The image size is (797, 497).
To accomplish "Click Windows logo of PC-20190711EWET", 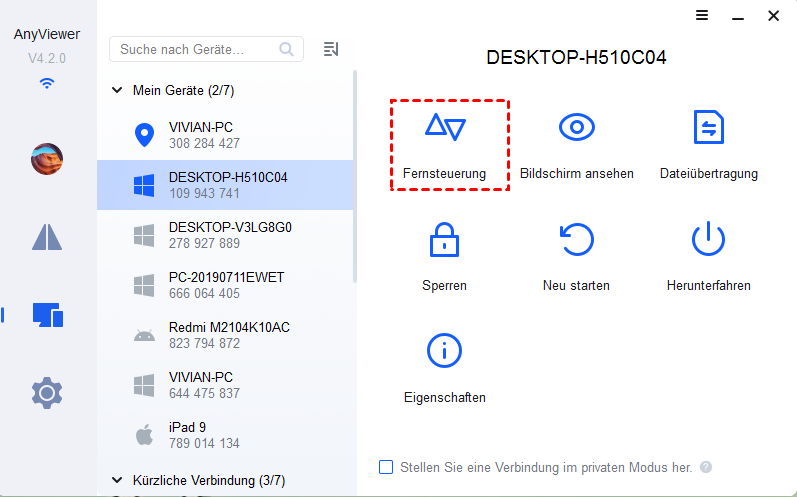I will click(x=144, y=285).
